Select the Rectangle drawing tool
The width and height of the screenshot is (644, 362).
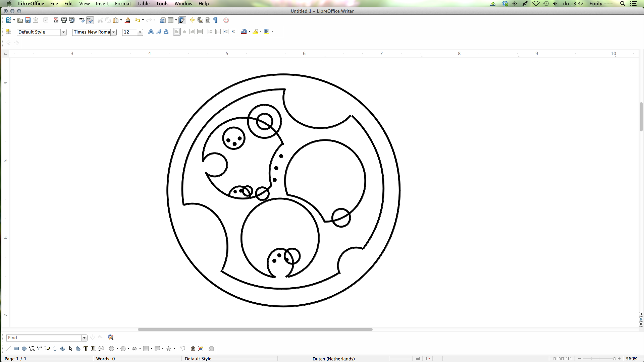[x=16, y=349]
